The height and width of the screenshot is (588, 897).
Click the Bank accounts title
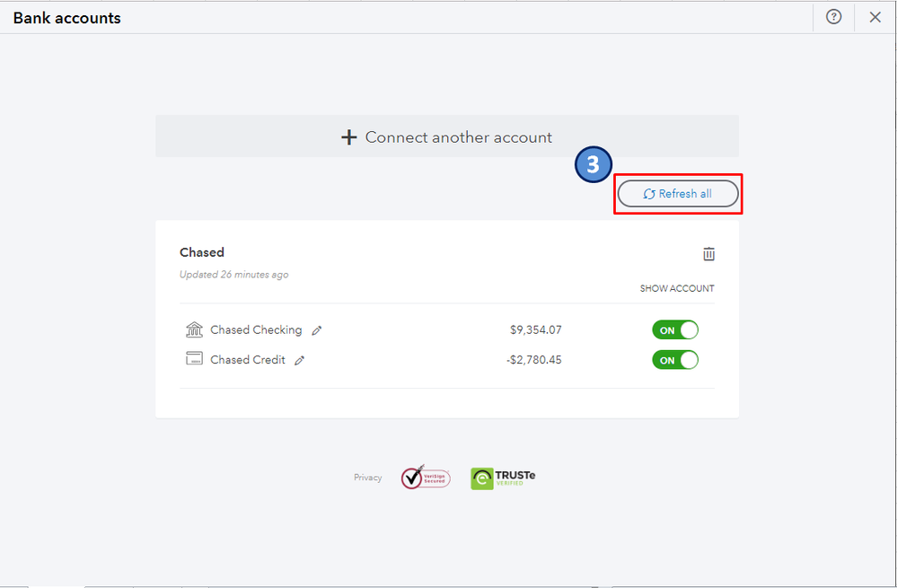(x=67, y=18)
